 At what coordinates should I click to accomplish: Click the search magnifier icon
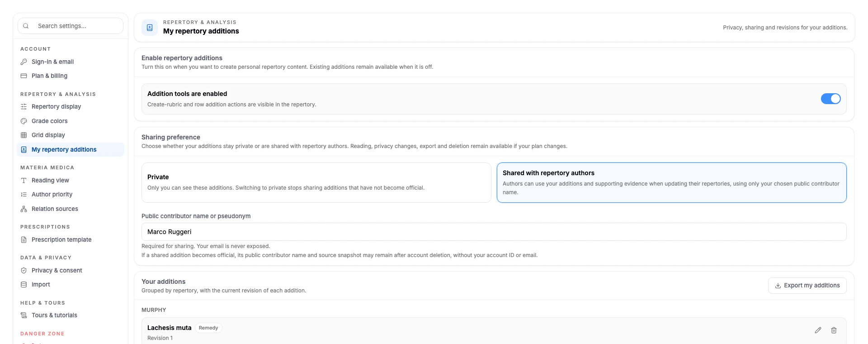(x=26, y=26)
